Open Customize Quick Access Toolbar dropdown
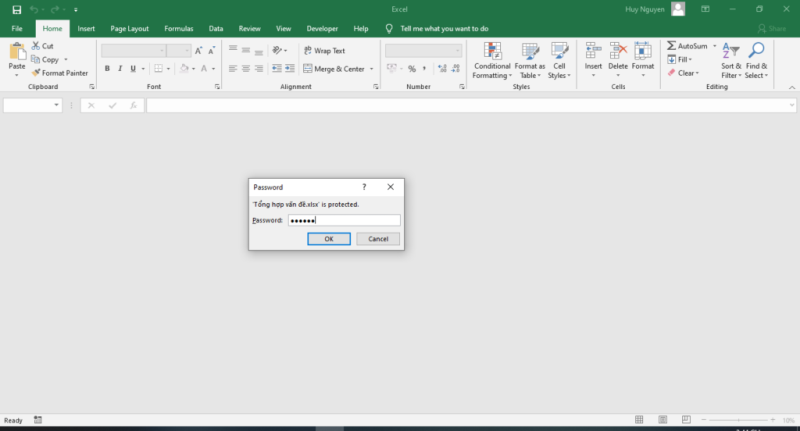800x431 pixels. pyautogui.click(x=76, y=10)
